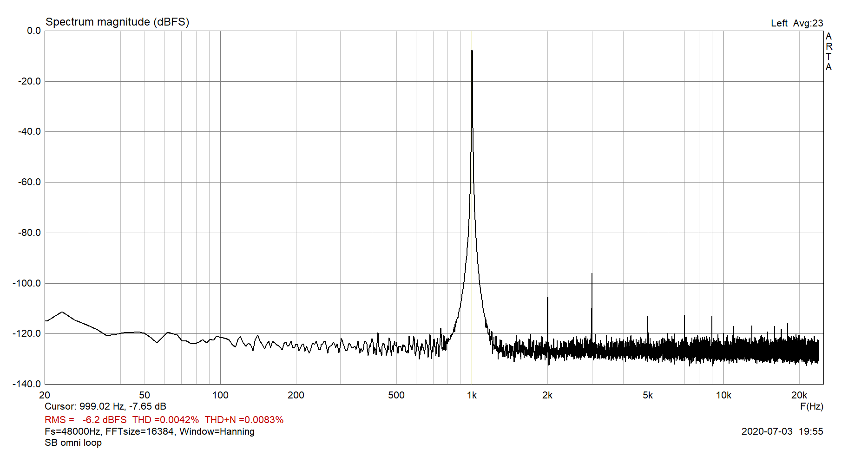Click the "Cursor: 999.02 Hz, -7.65 dB" readout
The height and width of the screenshot is (450, 868).
(x=105, y=407)
